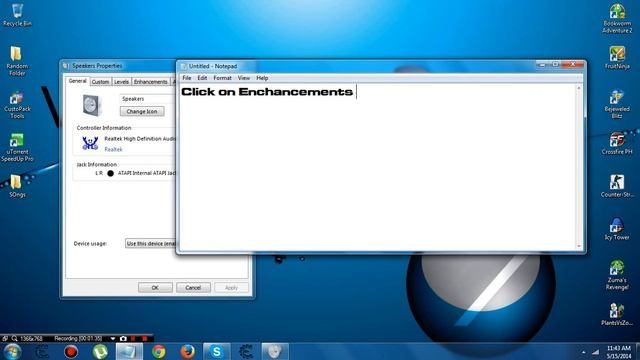Image resolution: width=640 pixels, height=360 pixels.
Task: Click the Notepad vertical scrollbar down arrow
Action: pos(579,246)
